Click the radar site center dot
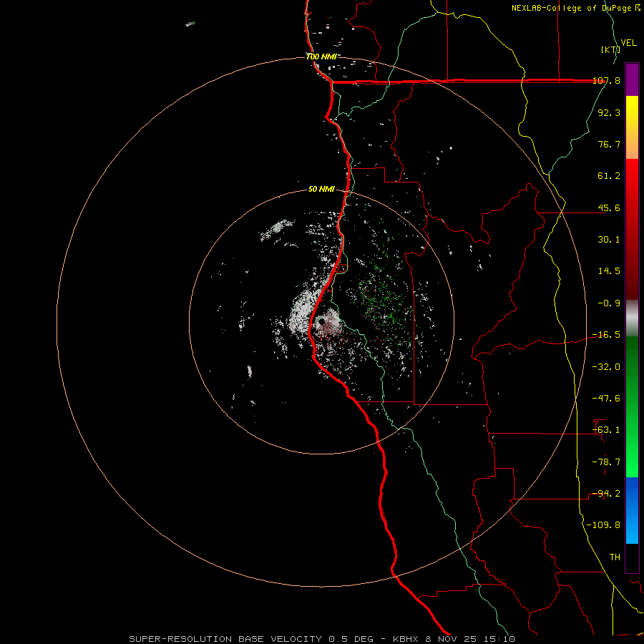This screenshot has height=644, width=644. click(x=321, y=321)
